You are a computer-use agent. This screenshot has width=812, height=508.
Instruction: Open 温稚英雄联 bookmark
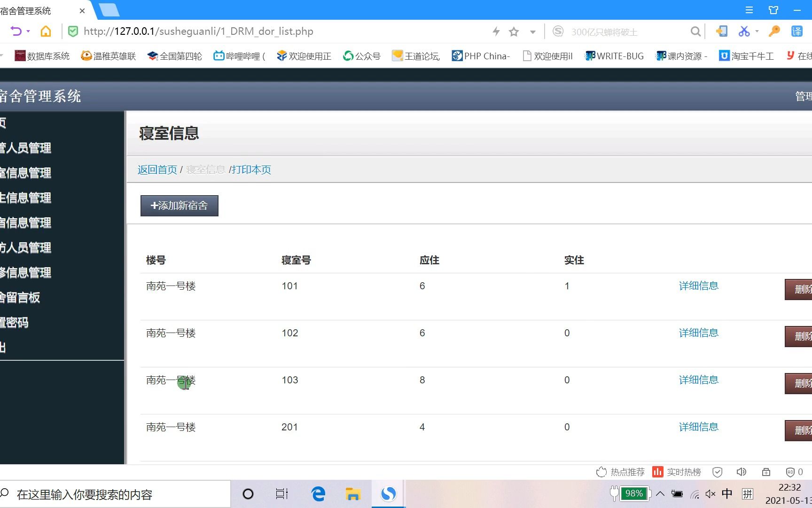tap(108, 56)
